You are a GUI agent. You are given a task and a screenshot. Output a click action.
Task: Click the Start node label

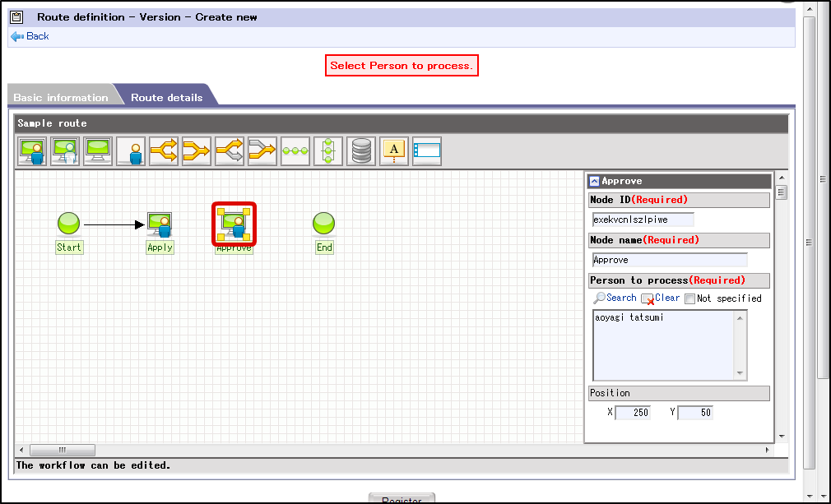pos(69,247)
